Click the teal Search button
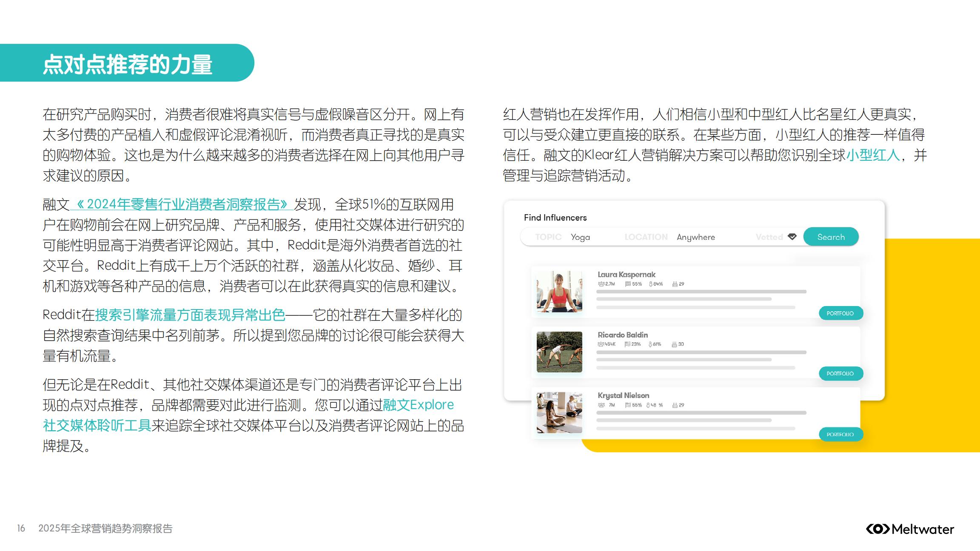 pyautogui.click(x=831, y=237)
